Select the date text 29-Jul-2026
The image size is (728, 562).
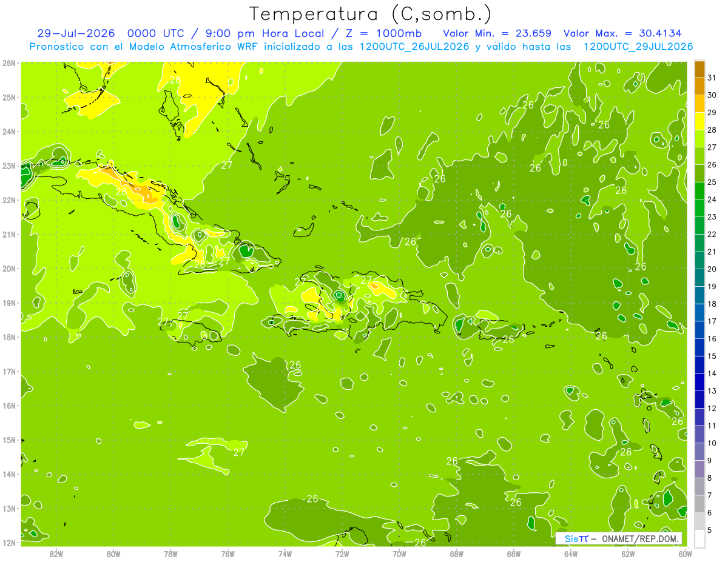(76, 33)
